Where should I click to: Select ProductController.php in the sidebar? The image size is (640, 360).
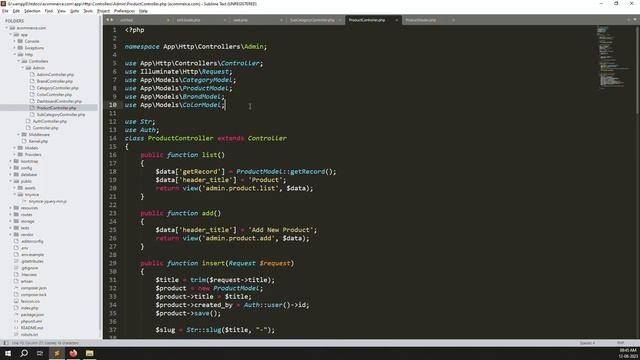click(56, 108)
